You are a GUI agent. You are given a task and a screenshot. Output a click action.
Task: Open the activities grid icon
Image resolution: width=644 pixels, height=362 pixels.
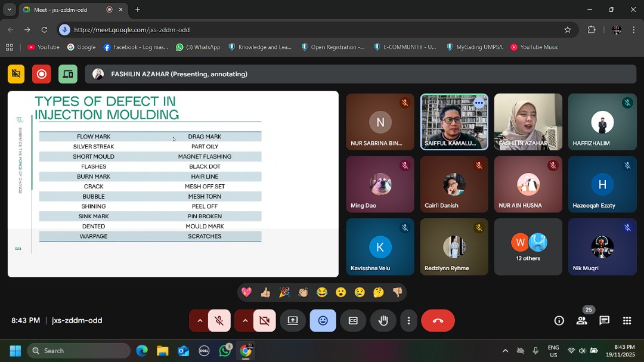(x=627, y=321)
